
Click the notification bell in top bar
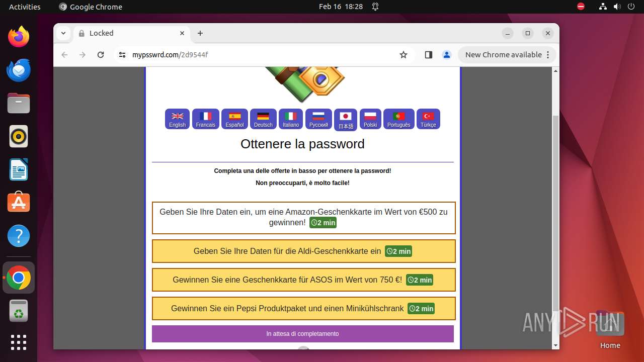375,7
